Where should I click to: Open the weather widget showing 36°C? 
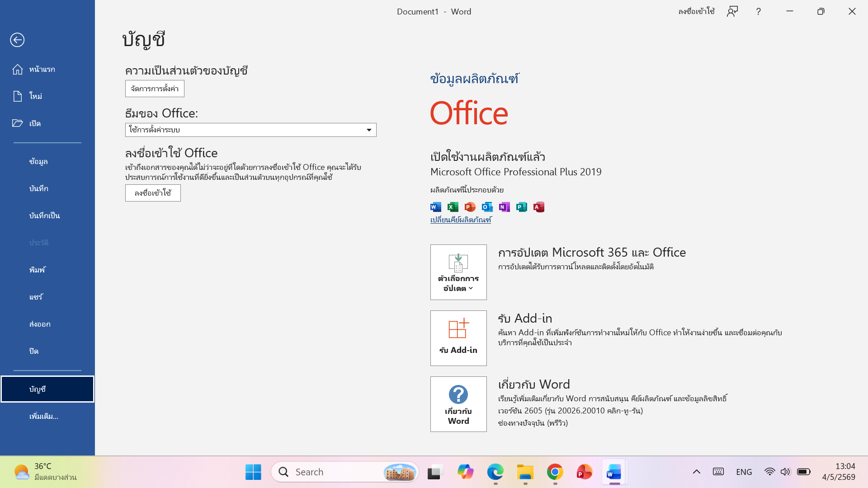point(45,472)
